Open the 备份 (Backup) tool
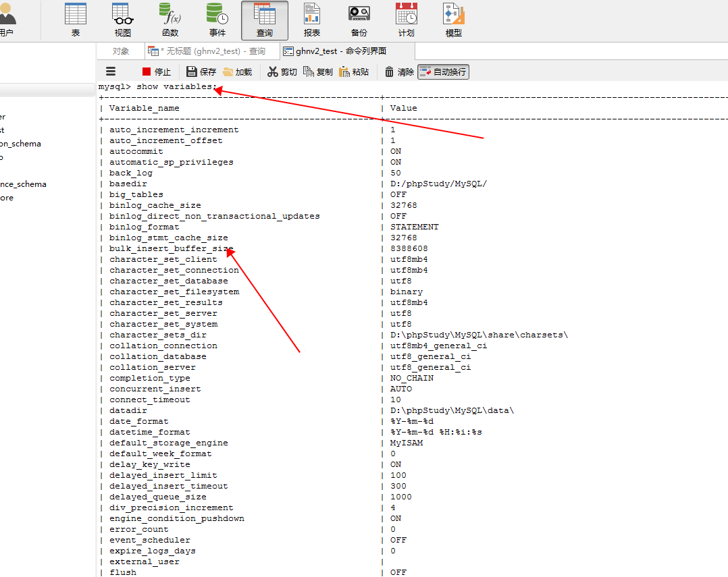 (x=359, y=20)
